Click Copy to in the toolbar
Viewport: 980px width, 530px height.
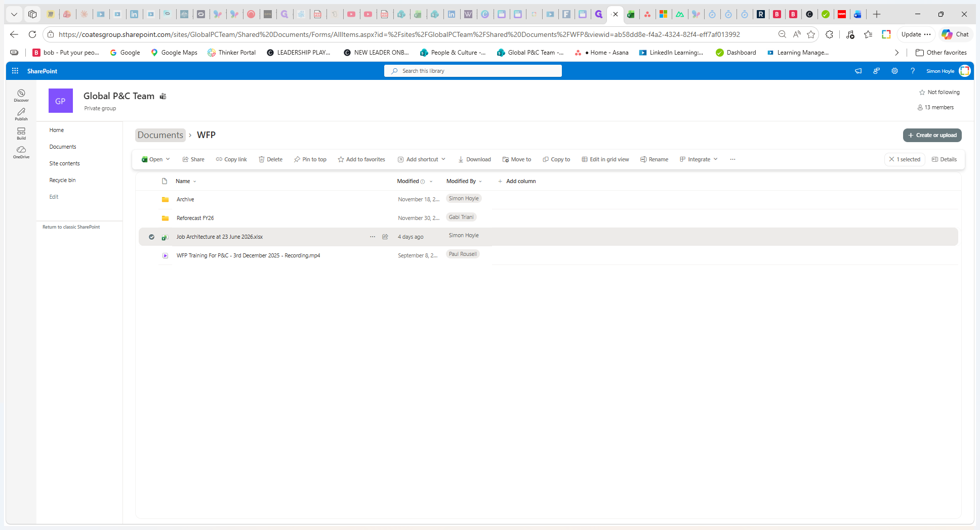[556, 159]
